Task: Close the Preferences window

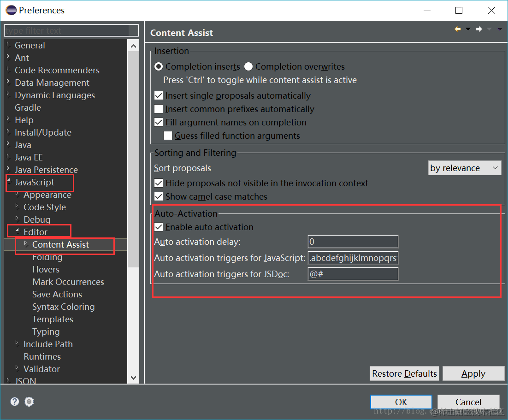Action: click(491, 10)
